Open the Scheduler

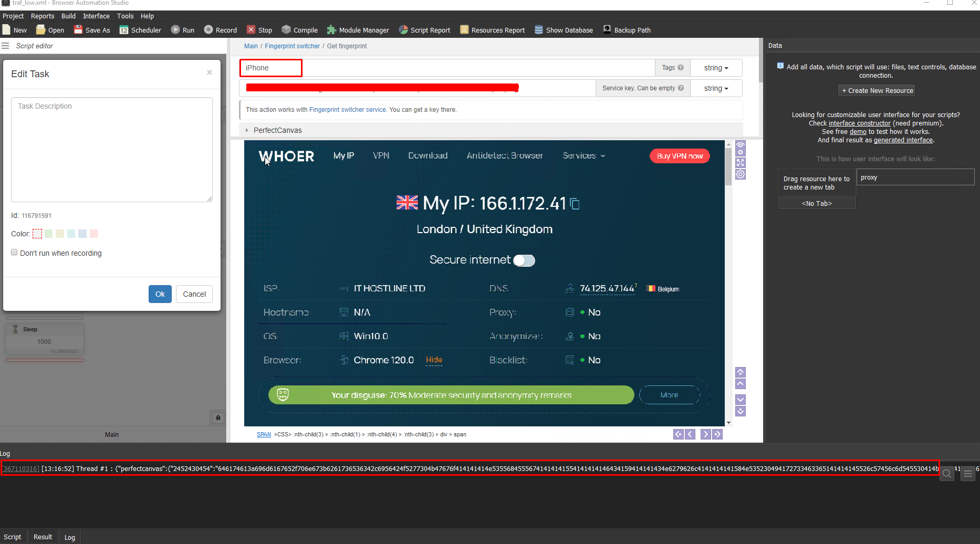coord(124,30)
